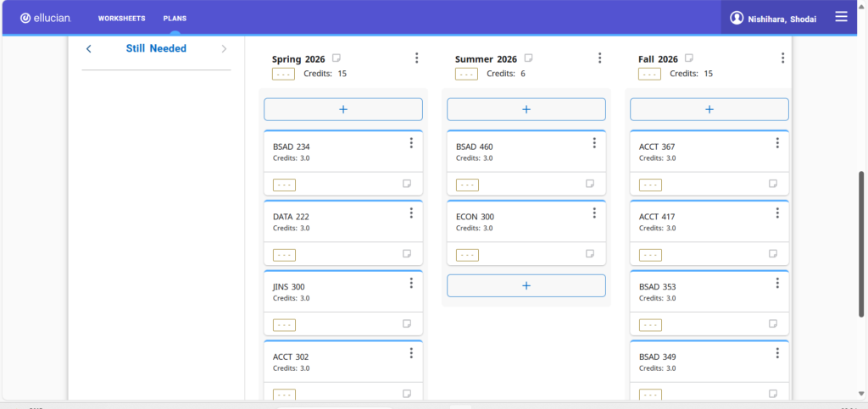Open the Spring 2026 term options menu

click(x=416, y=58)
